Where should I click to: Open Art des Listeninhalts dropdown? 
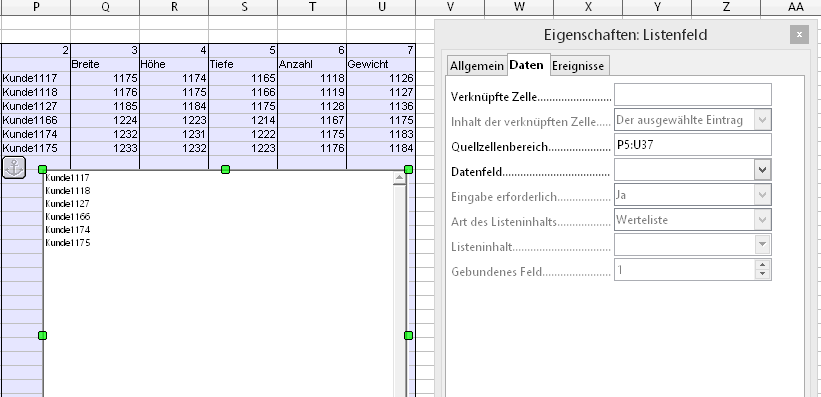pyautogui.click(x=762, y=220)
